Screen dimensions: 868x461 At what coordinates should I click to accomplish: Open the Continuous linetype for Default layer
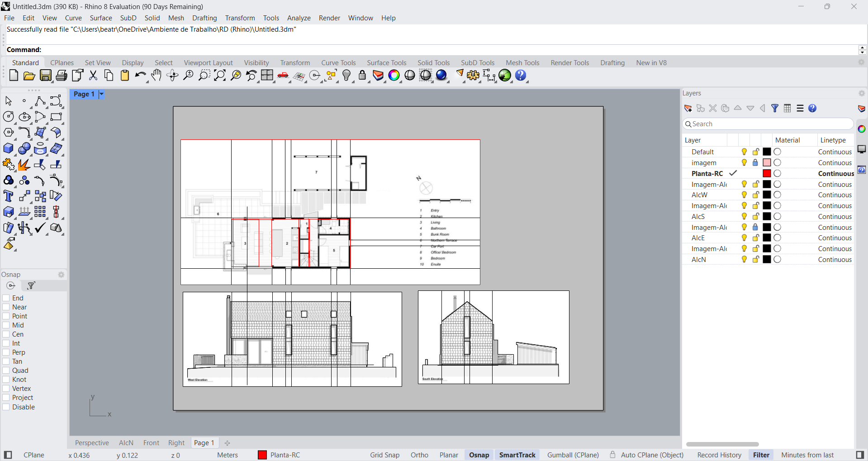pyautogui.click(x=835, y=152)
